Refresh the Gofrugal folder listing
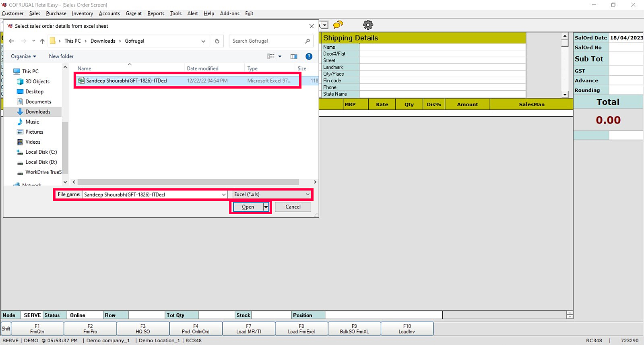This screenshot has width=644, height=345. (217, 41)
